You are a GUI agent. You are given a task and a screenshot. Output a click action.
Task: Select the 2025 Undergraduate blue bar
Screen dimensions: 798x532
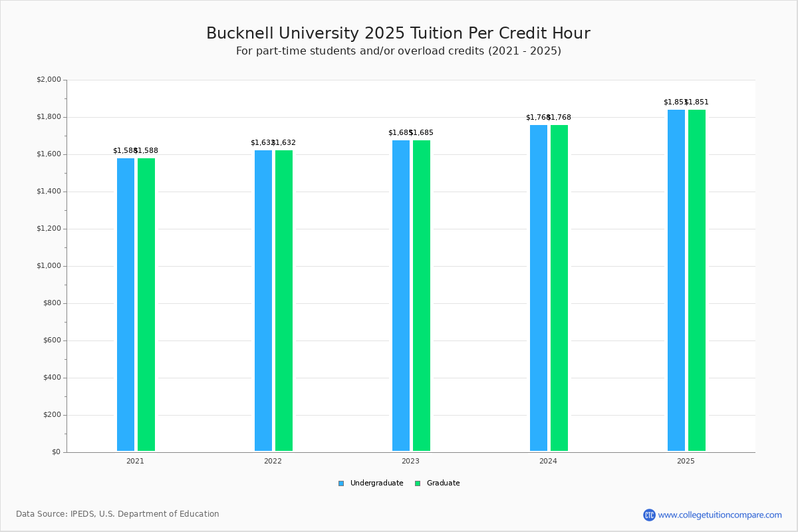[x=676, y=281]
